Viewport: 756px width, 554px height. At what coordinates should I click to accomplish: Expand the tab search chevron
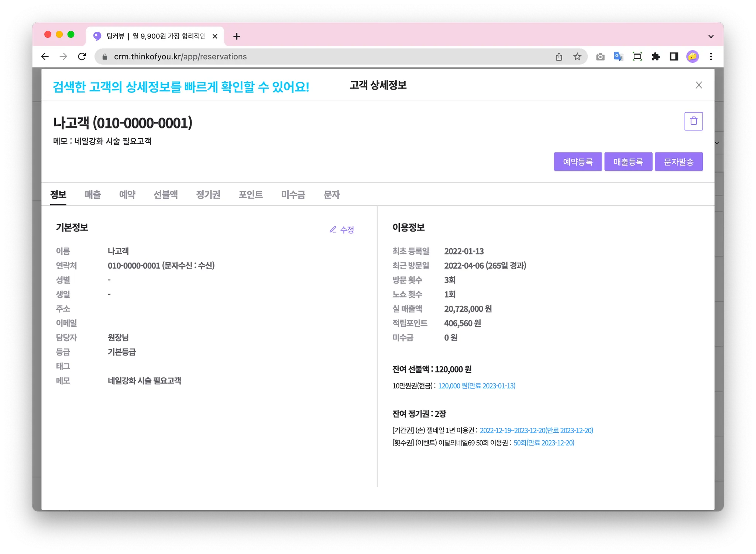(x=711, y=37)
